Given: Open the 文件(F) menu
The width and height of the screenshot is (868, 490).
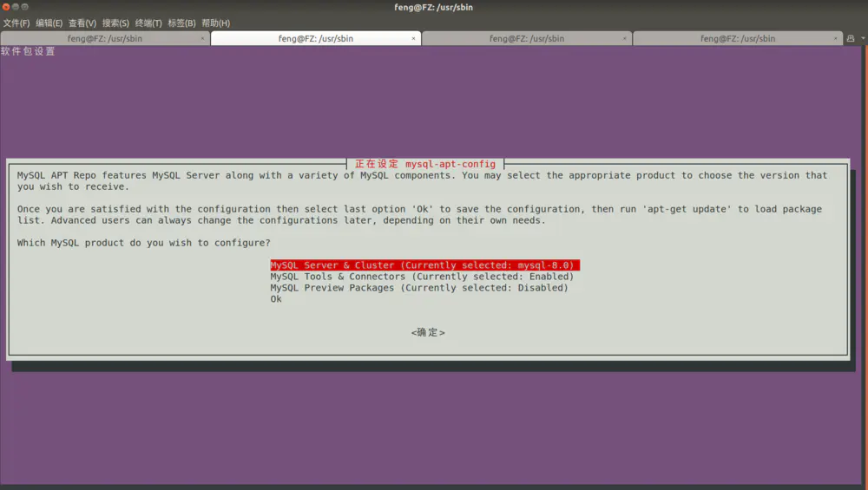Looking at the screenshot, I should (16, 23).
